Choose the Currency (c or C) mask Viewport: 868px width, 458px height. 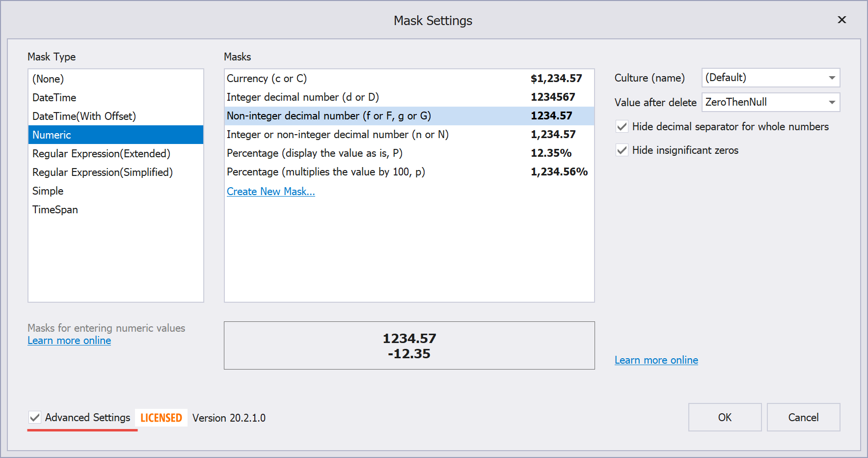[x=267, y=79]
